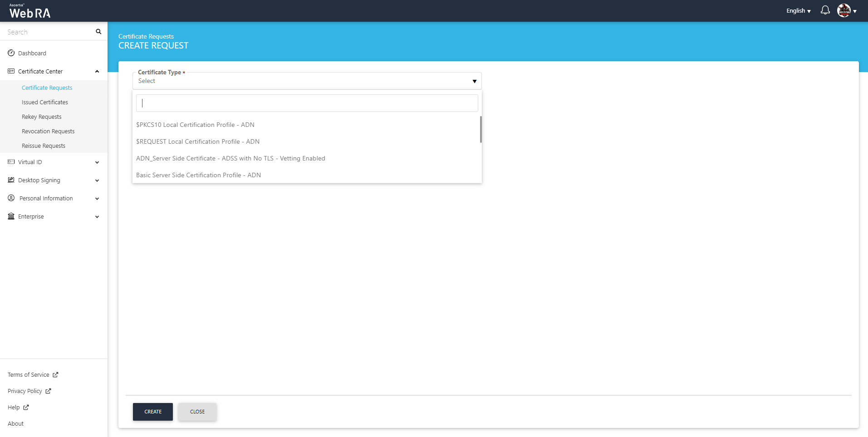Screen dimensions: 868x437
Task: Open the Privacy Policy link
Action: point(25,391)
